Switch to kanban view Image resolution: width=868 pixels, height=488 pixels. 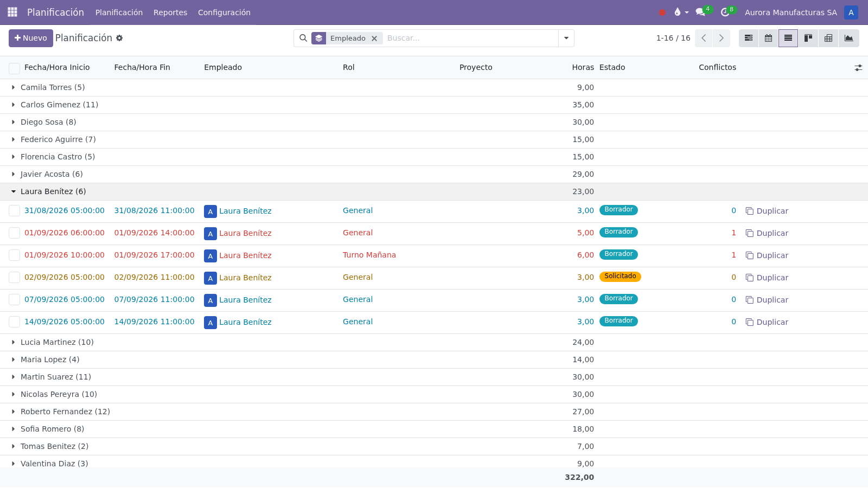pyautogui.click(x=808, y=38)
